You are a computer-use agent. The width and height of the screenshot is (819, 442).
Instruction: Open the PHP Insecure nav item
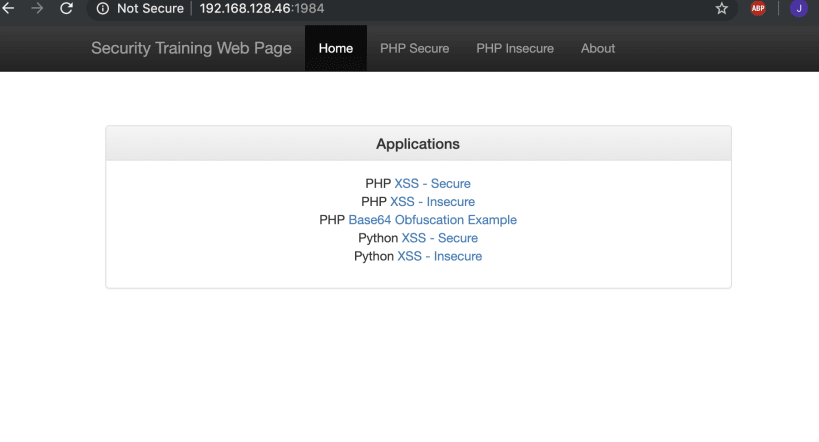click(515, 48)
